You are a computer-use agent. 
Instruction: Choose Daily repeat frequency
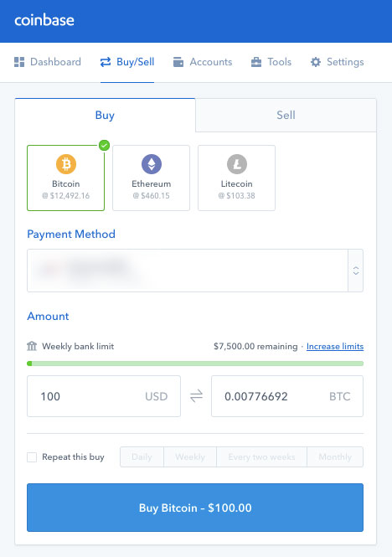[x=142, y=456]
